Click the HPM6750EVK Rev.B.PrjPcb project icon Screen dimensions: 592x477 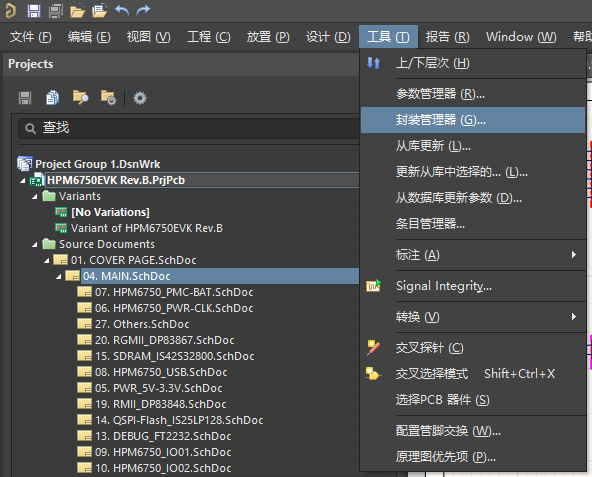[x=37, y=181]
